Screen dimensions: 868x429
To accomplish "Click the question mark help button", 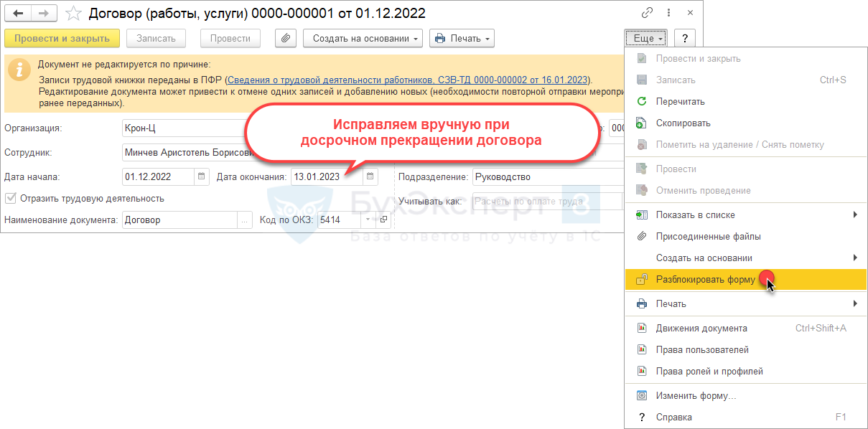I will tap(685, 39).
